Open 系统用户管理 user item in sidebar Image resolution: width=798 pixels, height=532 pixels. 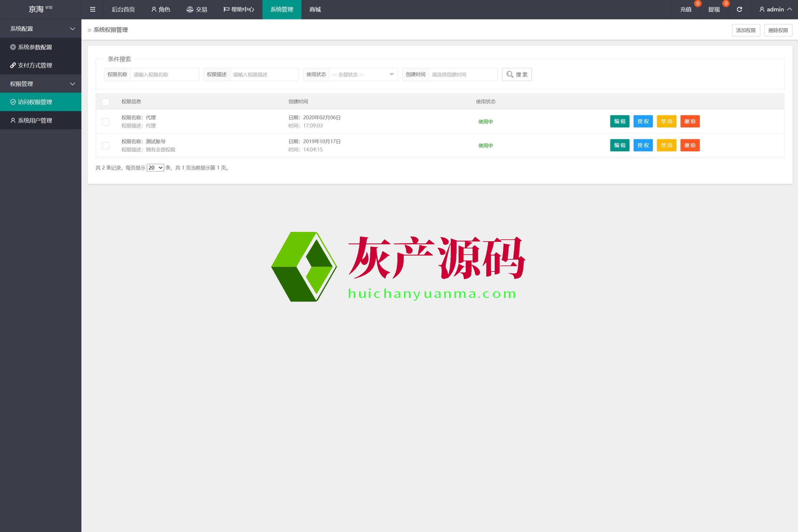click(35, 120)
